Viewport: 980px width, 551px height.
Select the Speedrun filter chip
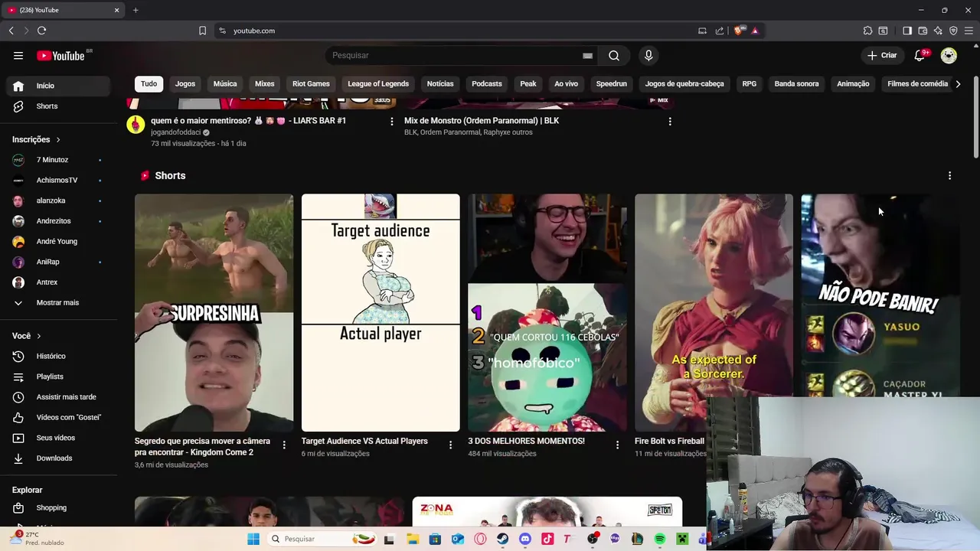click(x=612, y=83)
